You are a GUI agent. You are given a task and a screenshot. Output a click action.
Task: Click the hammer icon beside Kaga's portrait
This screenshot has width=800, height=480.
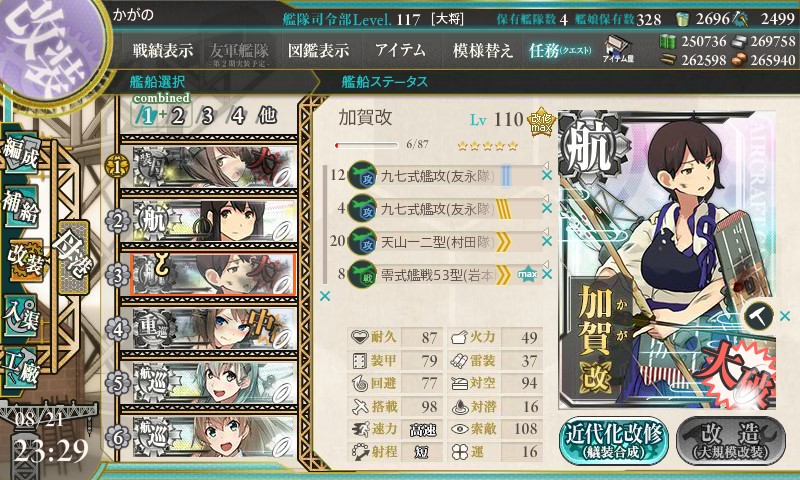[759, 317]
